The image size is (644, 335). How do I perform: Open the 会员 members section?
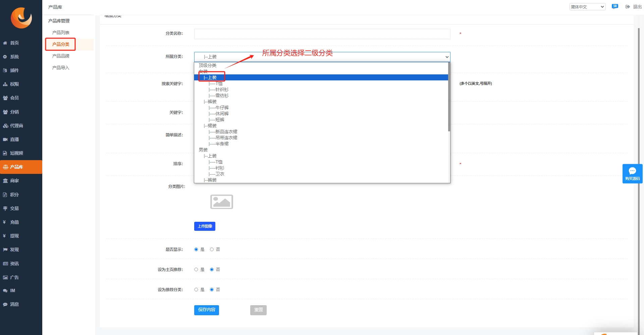(21, 98)
